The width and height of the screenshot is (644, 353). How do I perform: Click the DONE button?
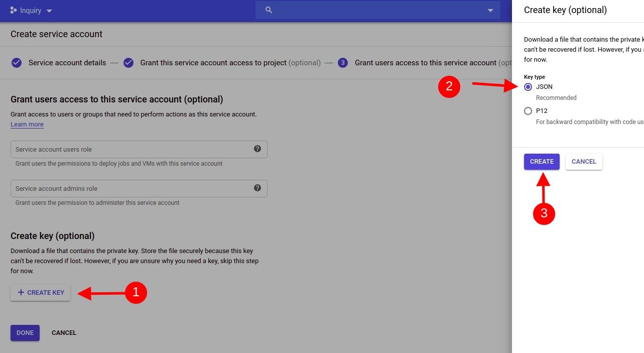pos(25,332)
